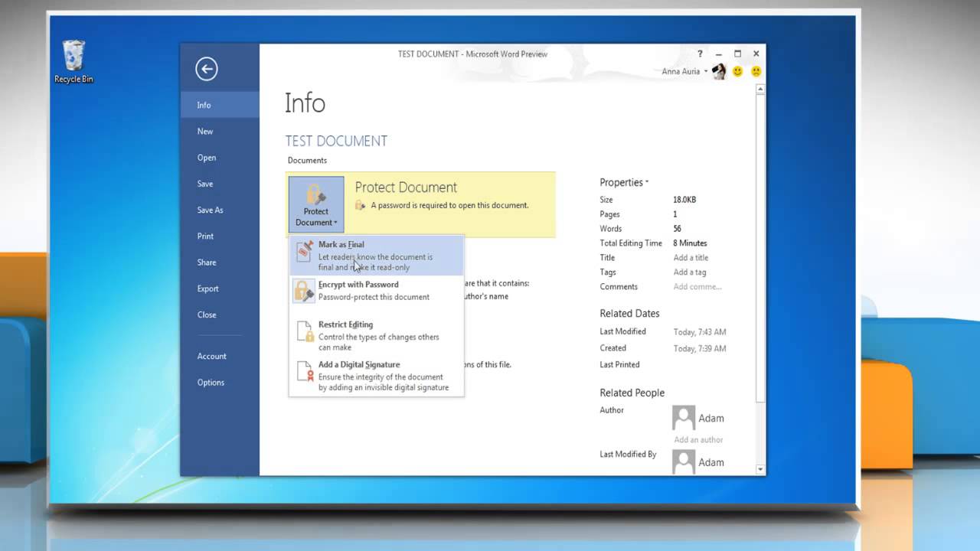
Task: Click the Words value 56
Action: point(677,229)
